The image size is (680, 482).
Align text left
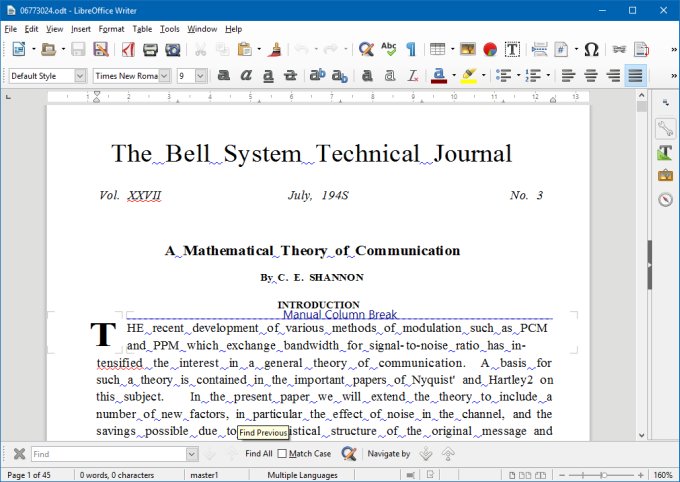[x=568, y=75]
